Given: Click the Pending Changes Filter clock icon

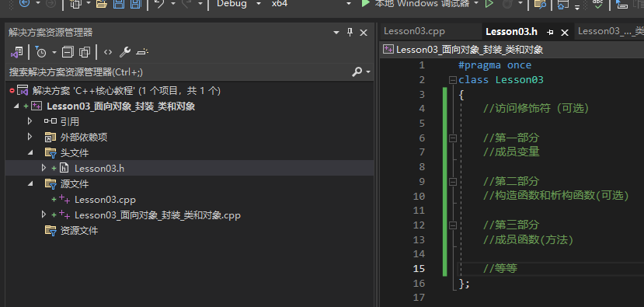Looking at the screenshot, I should coord(41,52).
